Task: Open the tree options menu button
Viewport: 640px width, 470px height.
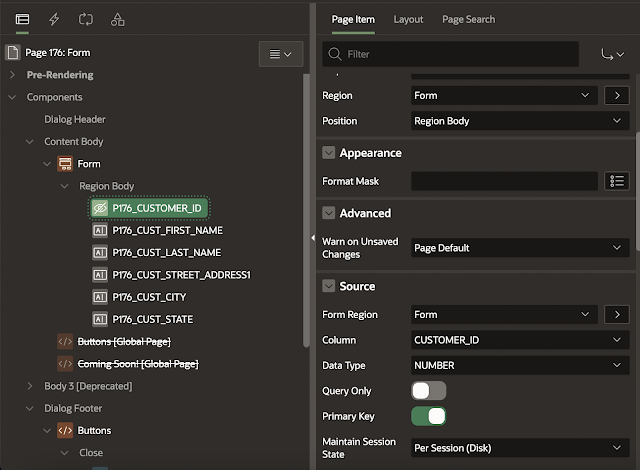Action: point(281,54)
